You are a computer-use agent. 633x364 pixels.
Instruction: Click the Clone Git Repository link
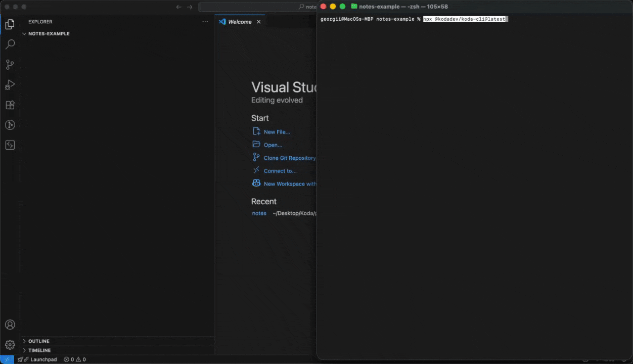[289, 158]
